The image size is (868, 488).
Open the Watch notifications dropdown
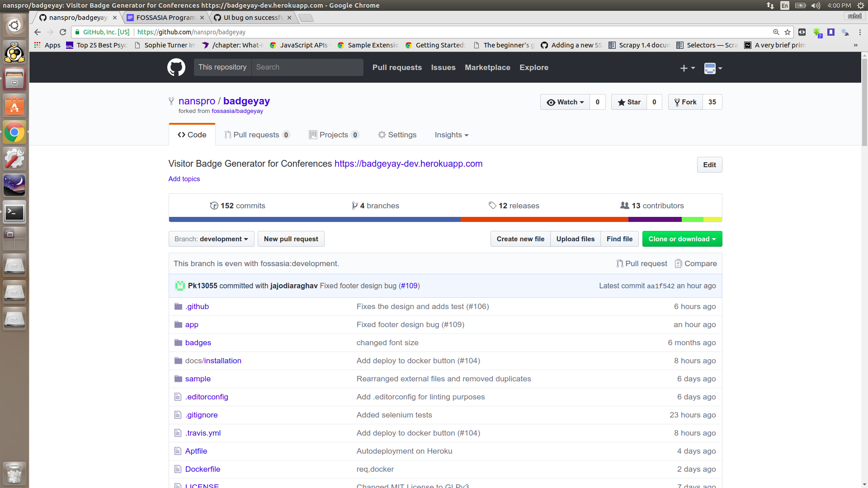(565, 102)
